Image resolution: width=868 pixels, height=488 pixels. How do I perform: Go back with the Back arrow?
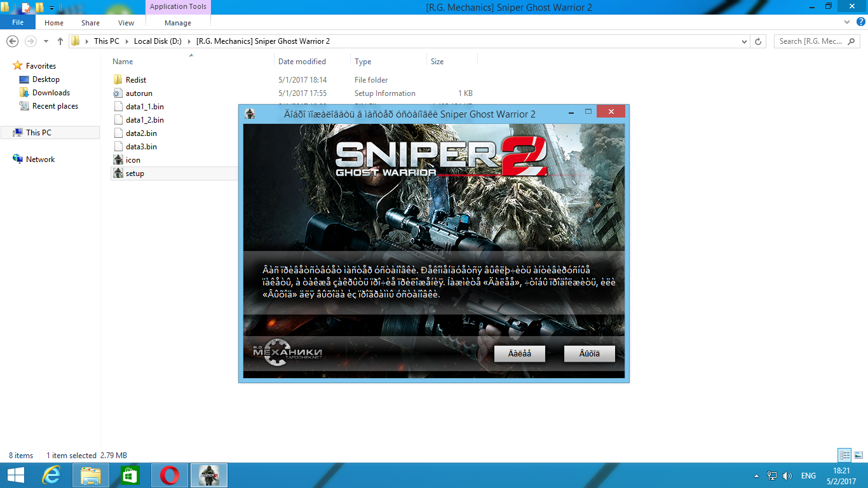click(x=12, y=41)
